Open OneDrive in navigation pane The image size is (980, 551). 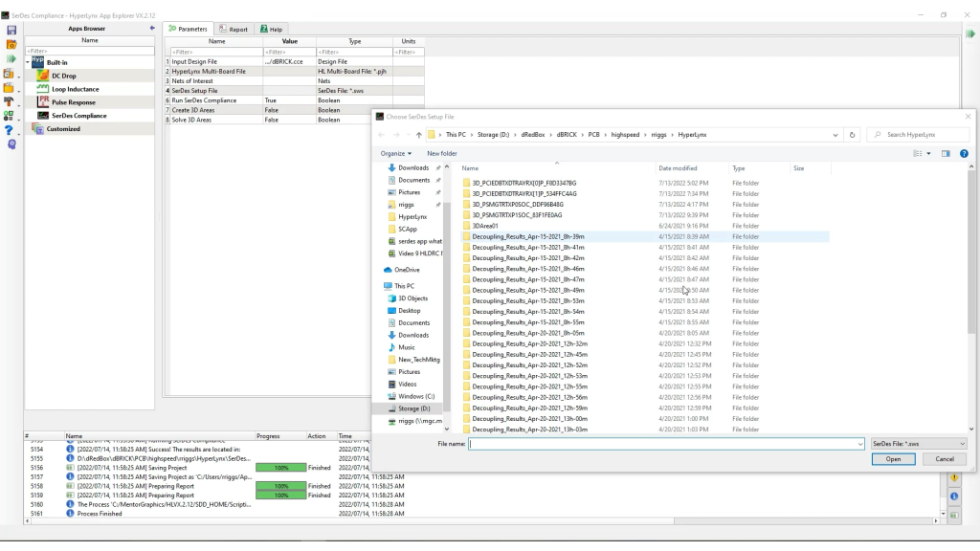tap(406, 270)
